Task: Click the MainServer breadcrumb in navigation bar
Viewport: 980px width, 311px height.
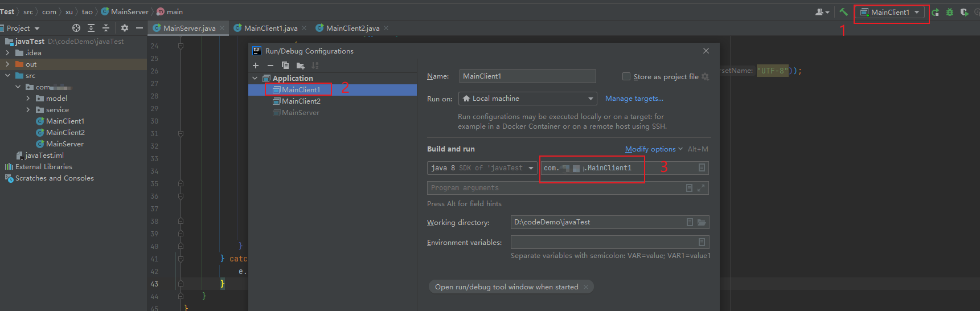Action: [125, 11]
